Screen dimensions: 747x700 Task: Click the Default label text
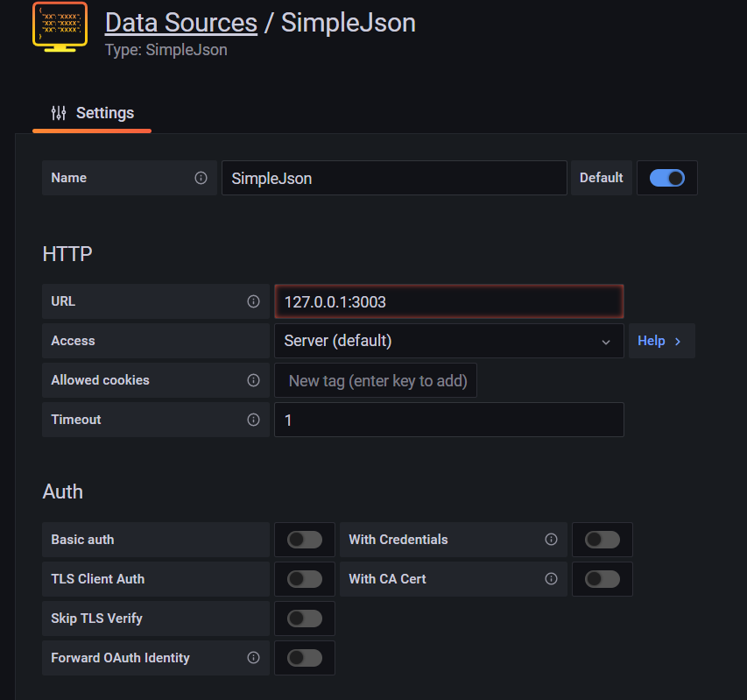[602, 178]
